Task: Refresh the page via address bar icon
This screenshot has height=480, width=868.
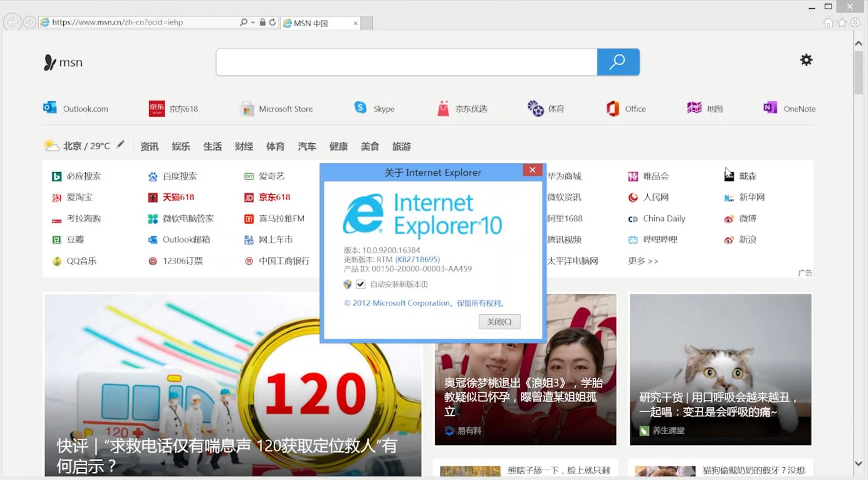Action: coord(273,22)
